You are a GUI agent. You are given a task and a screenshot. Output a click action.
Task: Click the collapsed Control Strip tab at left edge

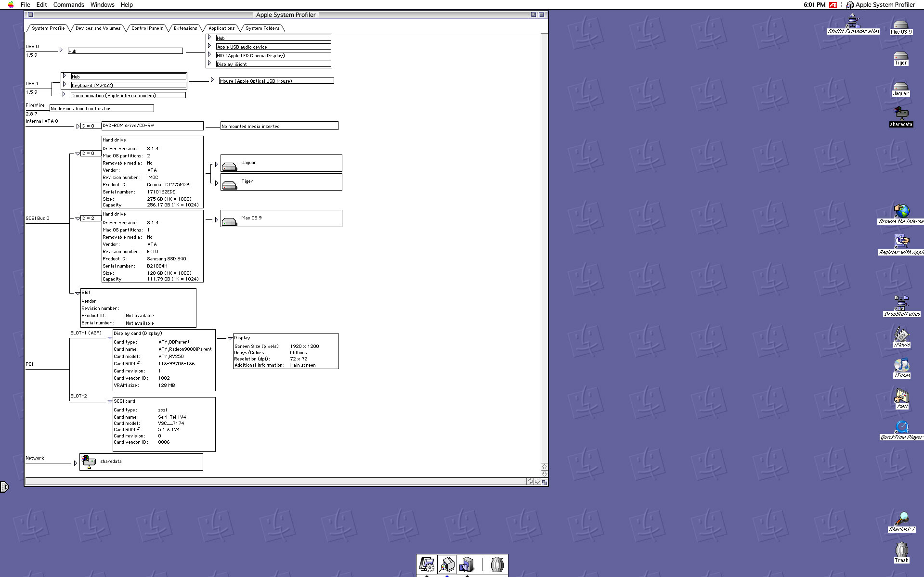pyautogui.click(x=4, y=487)
